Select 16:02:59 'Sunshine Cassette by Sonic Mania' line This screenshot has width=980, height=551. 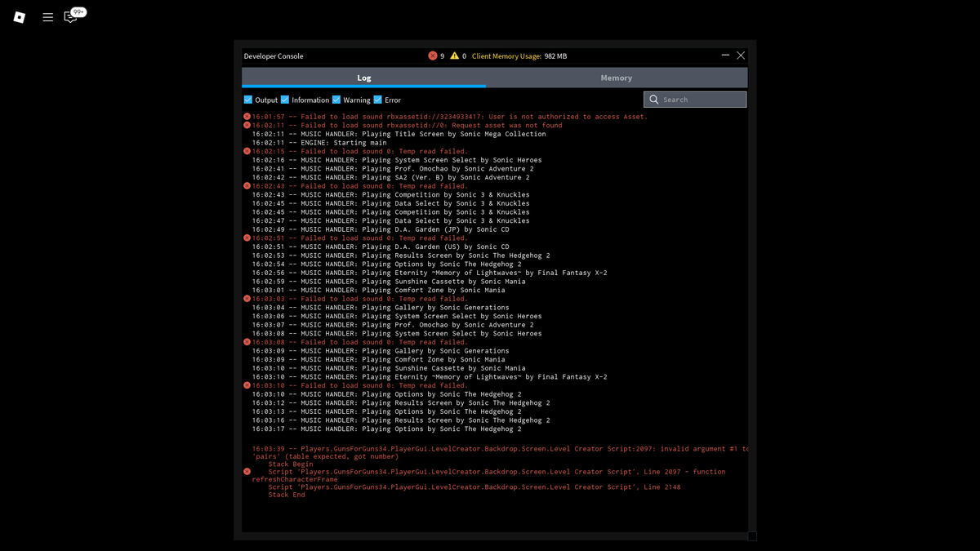pyautogui.click(x=389, y=282)
